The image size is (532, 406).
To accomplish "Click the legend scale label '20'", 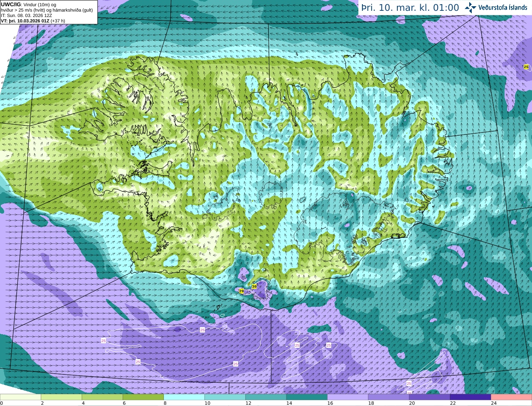I will [412, 403].
